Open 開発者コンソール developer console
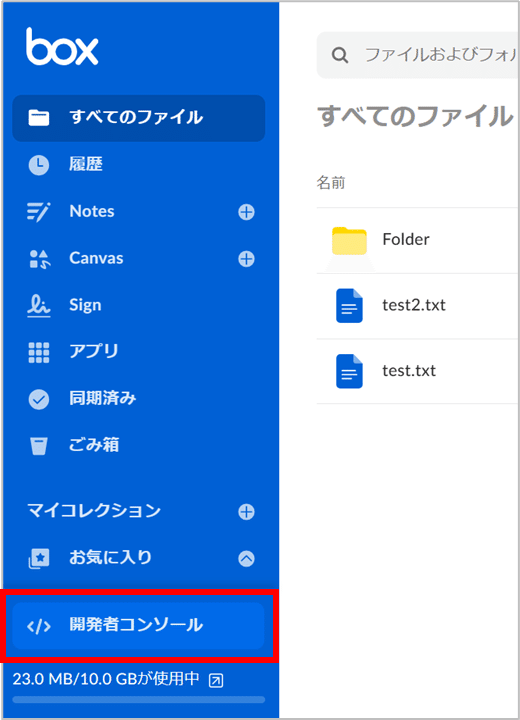This screenshot has width=520, height=720. pos(138,626)
